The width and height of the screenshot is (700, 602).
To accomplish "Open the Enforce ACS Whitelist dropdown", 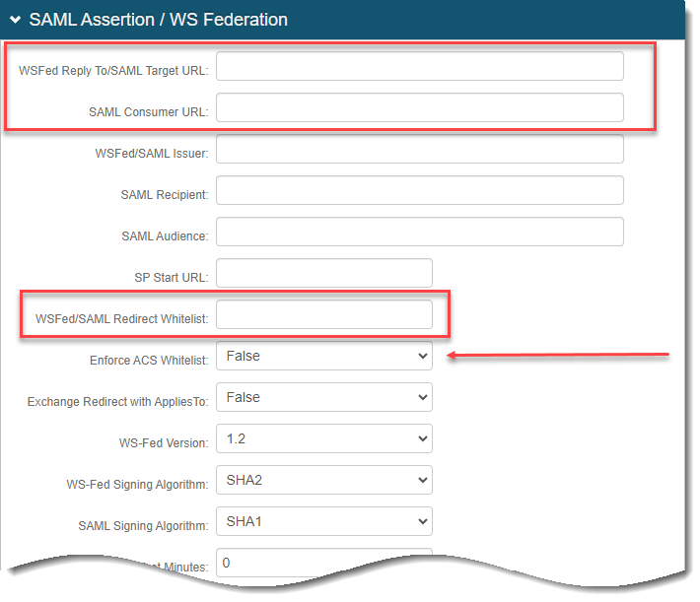I will [x=323, y=356].
